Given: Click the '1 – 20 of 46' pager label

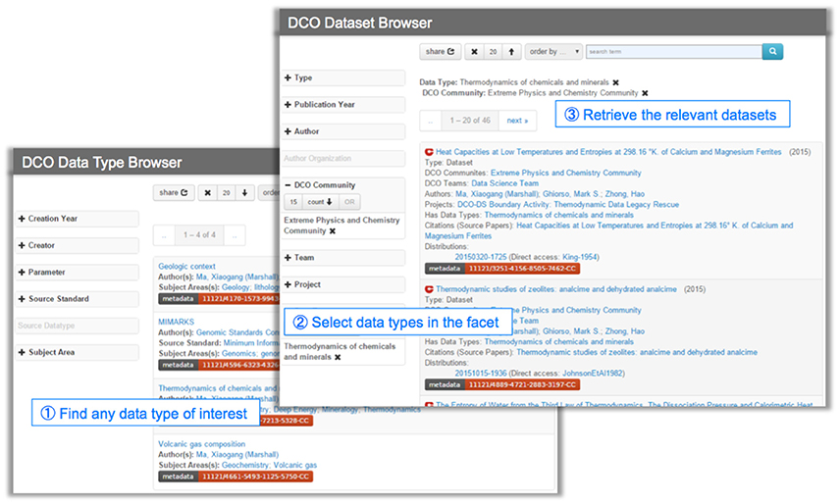Looking at the screenshot, I should [470, 121].
